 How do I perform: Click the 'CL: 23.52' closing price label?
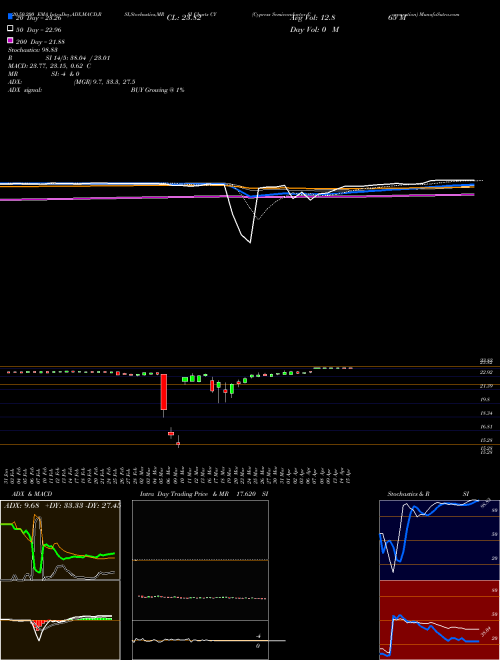(x=184, y=18)
